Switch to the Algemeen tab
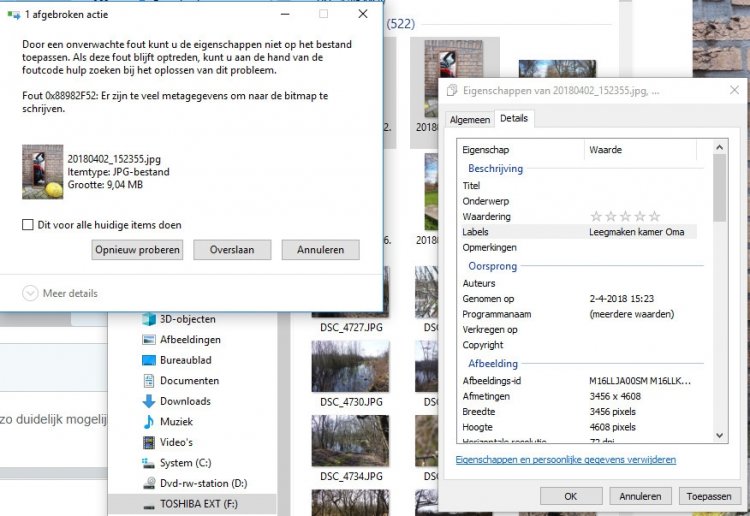The image size is (750, 516). click(x=470, y=119)
